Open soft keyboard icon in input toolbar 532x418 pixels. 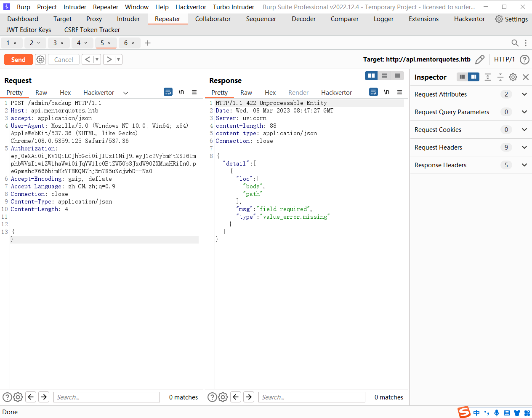click(507, 413)
